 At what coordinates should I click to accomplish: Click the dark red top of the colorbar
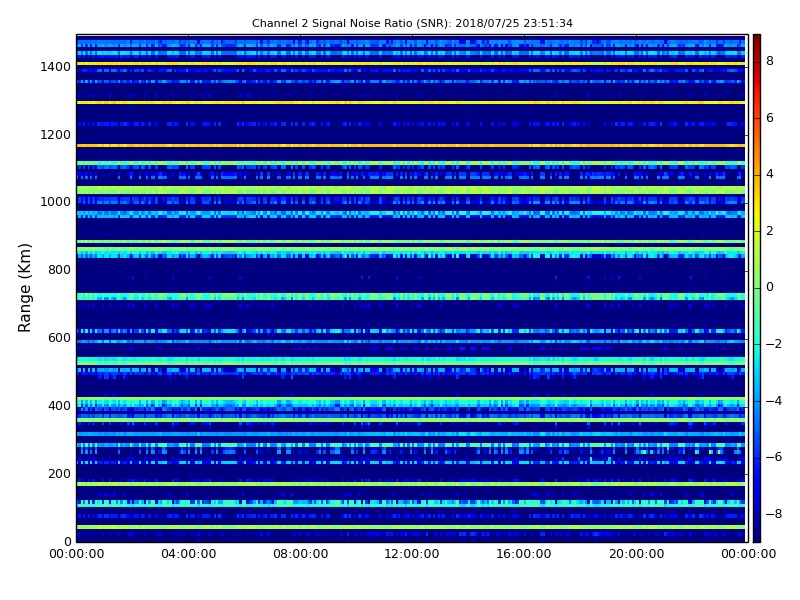[x=757, y=40]
